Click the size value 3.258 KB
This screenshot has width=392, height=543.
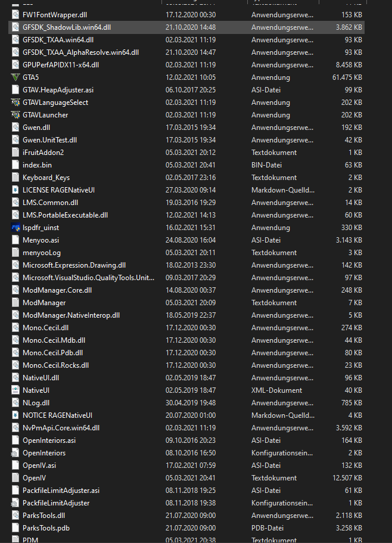click(x=349, y=528)
